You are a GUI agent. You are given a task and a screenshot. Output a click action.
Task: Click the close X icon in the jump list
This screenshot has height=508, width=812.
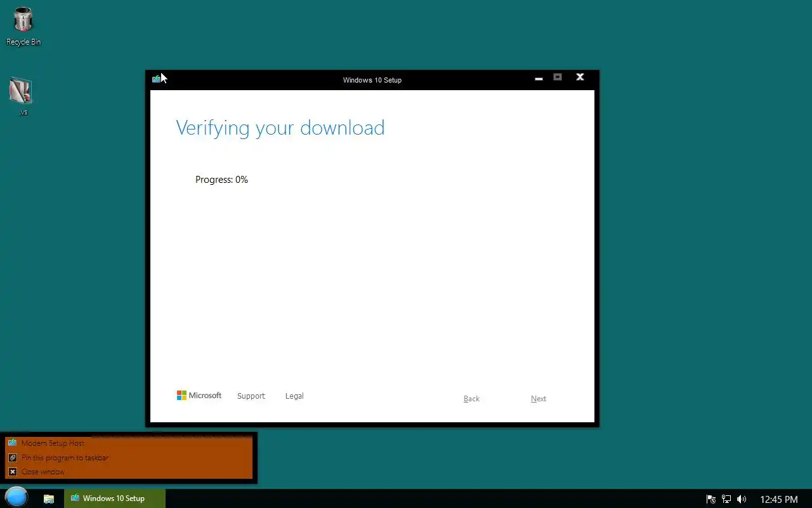12,471
